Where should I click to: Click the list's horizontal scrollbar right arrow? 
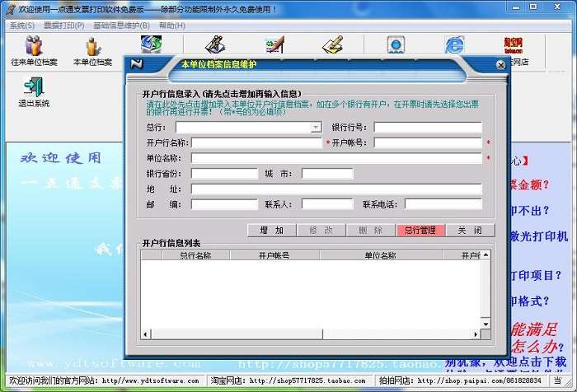click(x=476, y=334)
